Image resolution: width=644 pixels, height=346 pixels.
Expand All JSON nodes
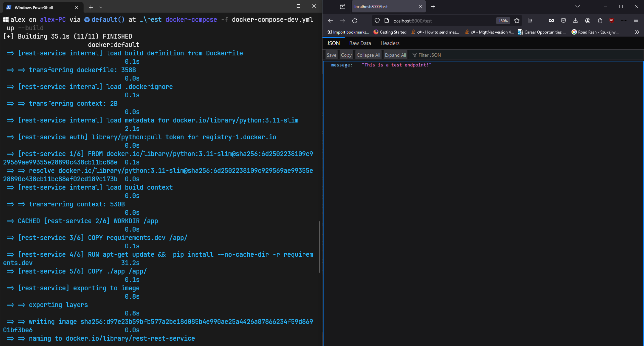395,55
